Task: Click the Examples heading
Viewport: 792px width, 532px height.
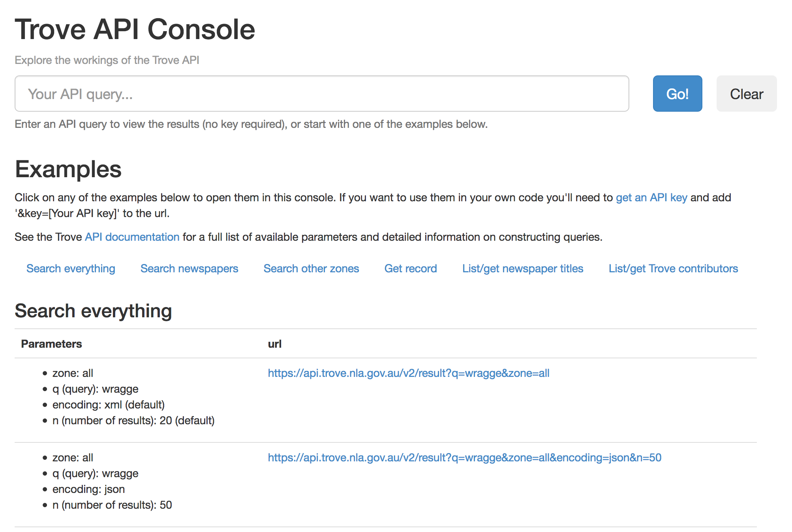Action: pos(68,169)
